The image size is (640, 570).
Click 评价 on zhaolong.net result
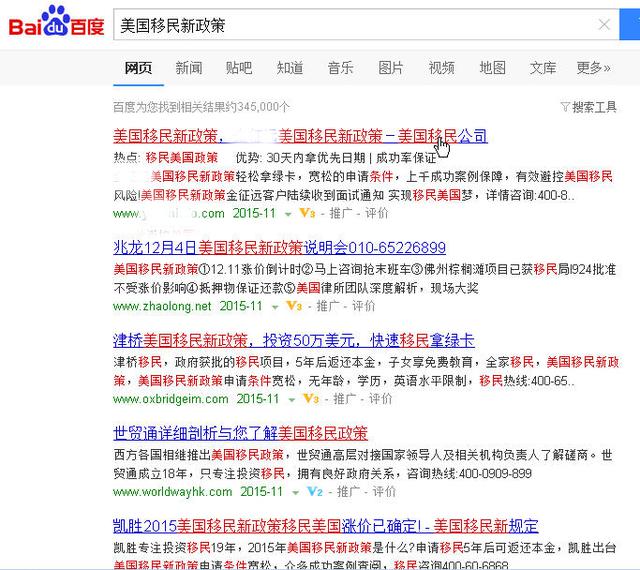point(363,306)
